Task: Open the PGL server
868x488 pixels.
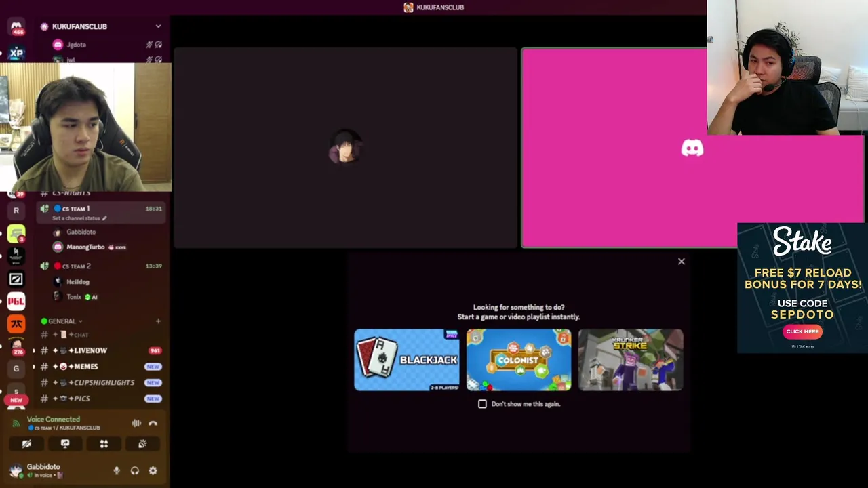Action: pyautogui.click(x=16, y=301)
